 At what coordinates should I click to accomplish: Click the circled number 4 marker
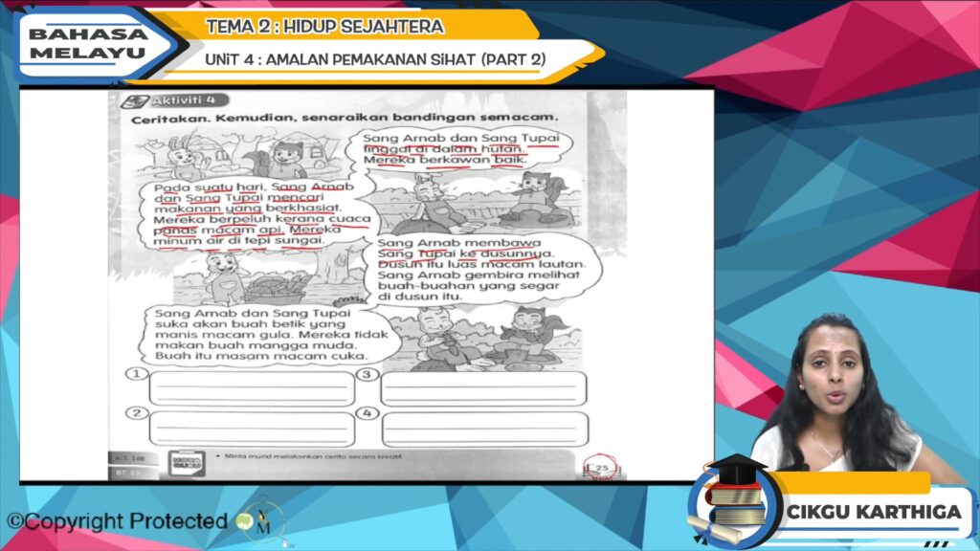point(367,413)
